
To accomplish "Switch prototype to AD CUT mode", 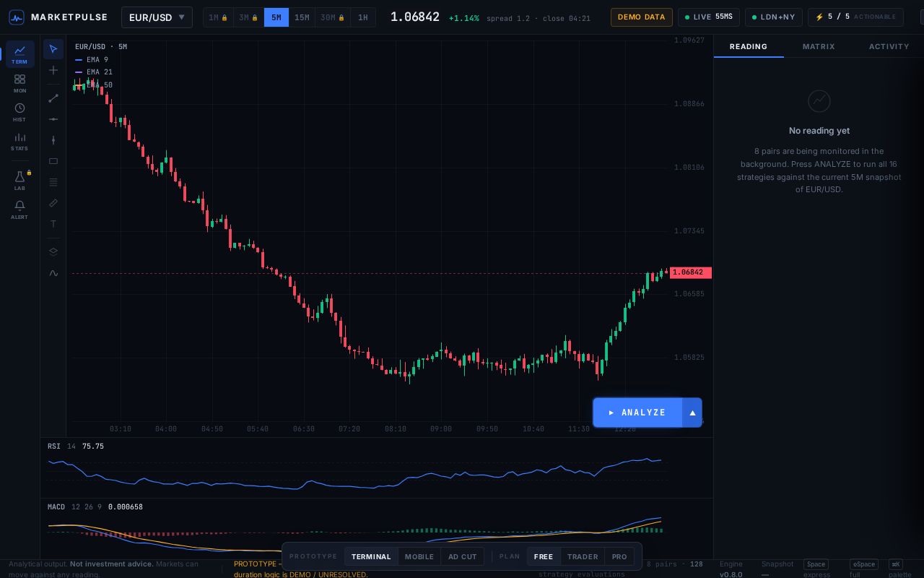I will click(x=463, y=556).
